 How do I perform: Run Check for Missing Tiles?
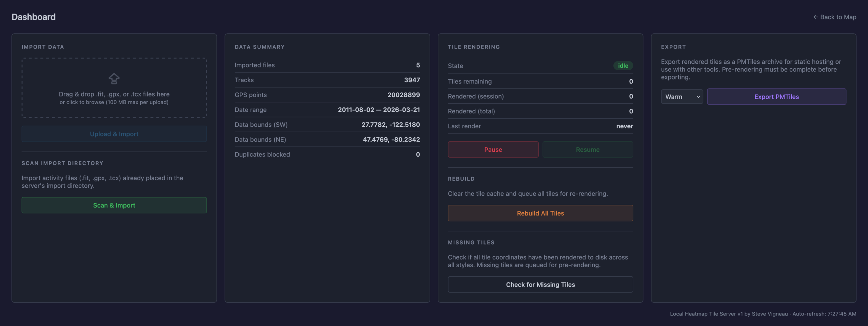(540, 285)
